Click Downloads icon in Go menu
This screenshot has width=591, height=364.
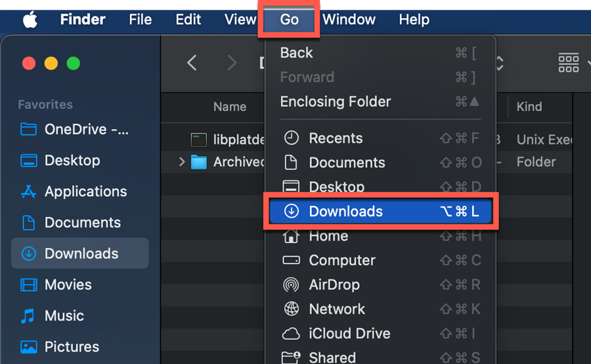tap(291, 211)
